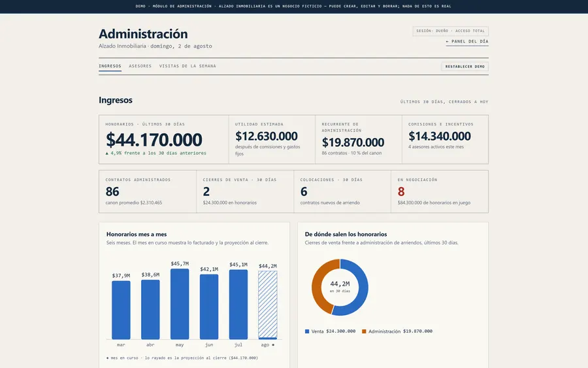Switch to the Ingresos tab

pos(110,66)
